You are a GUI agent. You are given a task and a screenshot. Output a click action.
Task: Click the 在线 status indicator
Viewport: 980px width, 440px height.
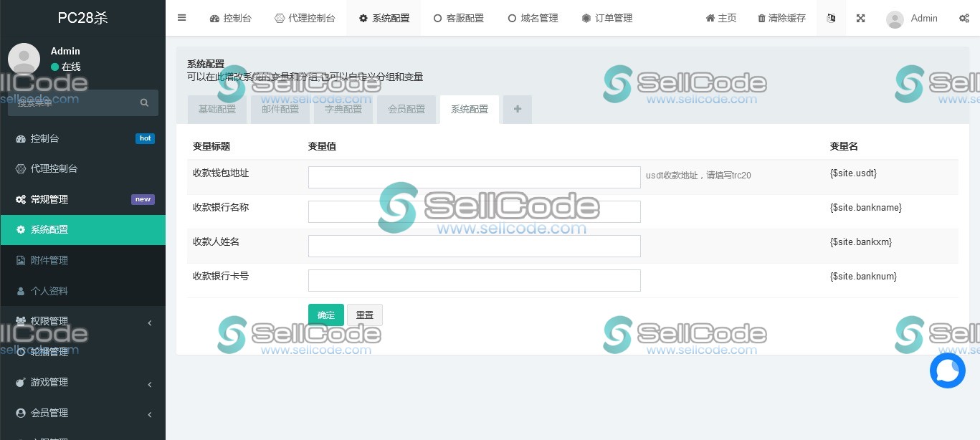pyautogui.click(x=66, y=67)
